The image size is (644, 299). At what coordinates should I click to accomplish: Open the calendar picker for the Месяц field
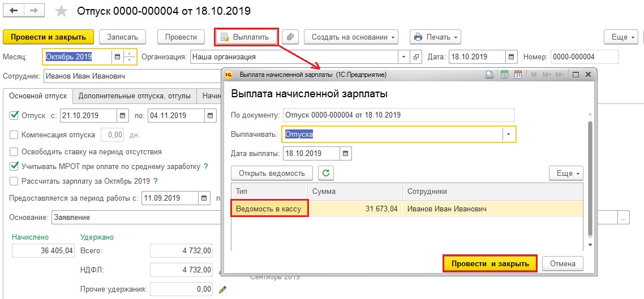coord(117,57)
